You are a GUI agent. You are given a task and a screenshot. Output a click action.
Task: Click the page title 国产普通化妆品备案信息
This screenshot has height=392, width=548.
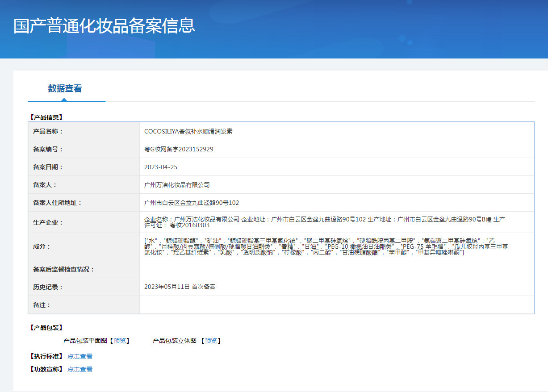tap(104, 25)
